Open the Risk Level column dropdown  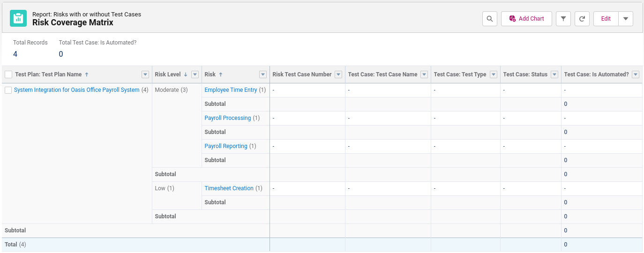pyautogui.click(x=195, y=74)
